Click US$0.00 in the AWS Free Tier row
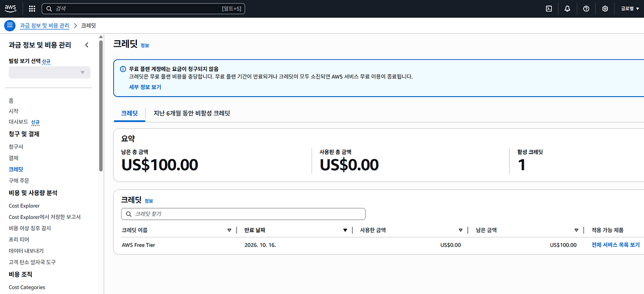This screenshot has width=644, height=294. click(450, 245)
